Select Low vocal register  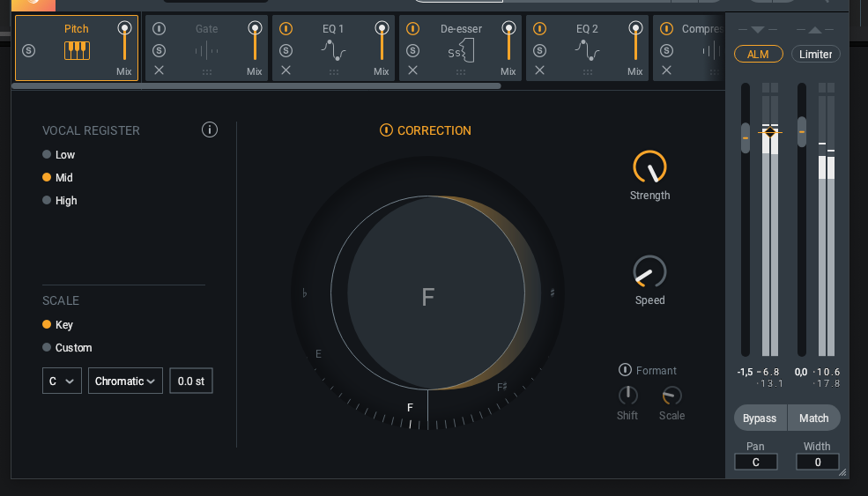coord(59,154)
